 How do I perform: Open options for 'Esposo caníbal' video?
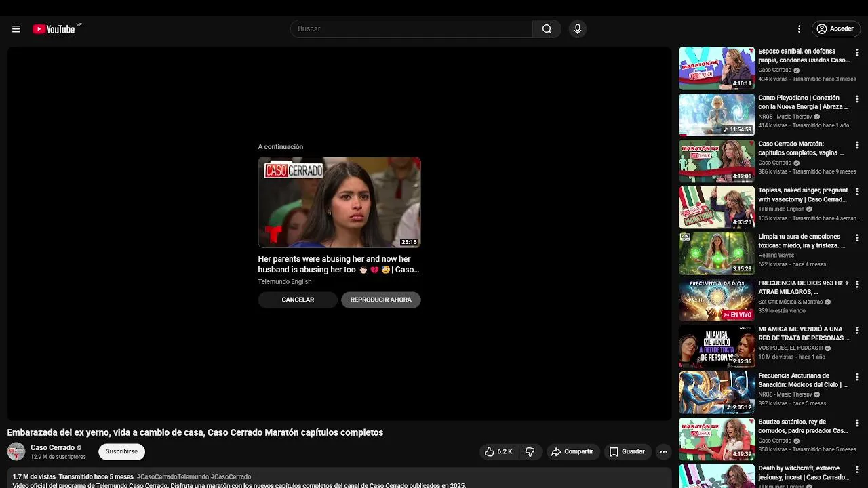(x=856, y=52)
